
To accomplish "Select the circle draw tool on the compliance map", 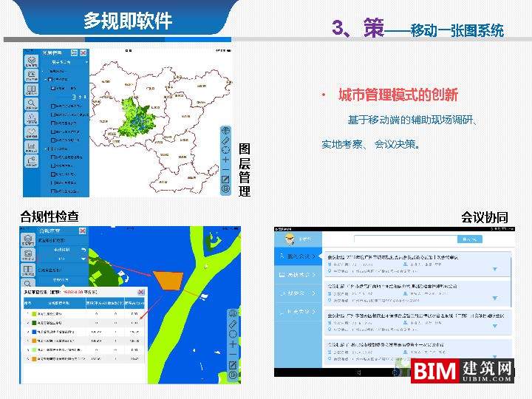I will pos(232,335).
